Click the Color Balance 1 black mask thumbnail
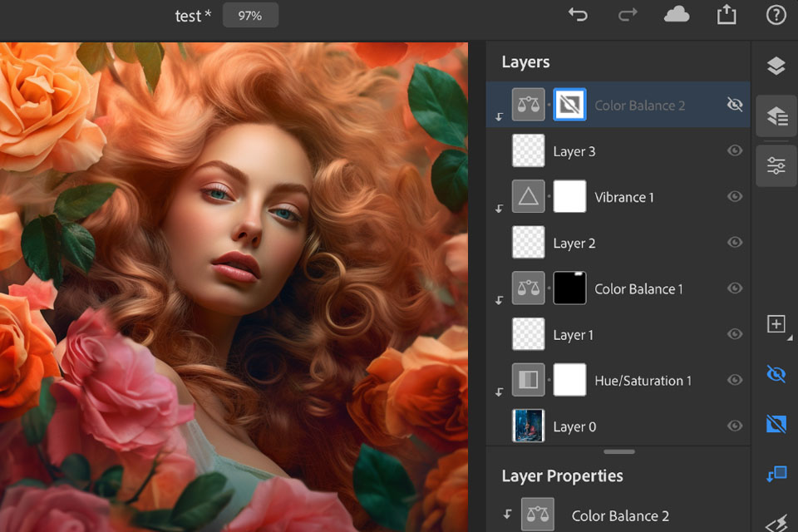Viewport: 798px width, 532px height. pyautogui.click(x=569, y=288)
